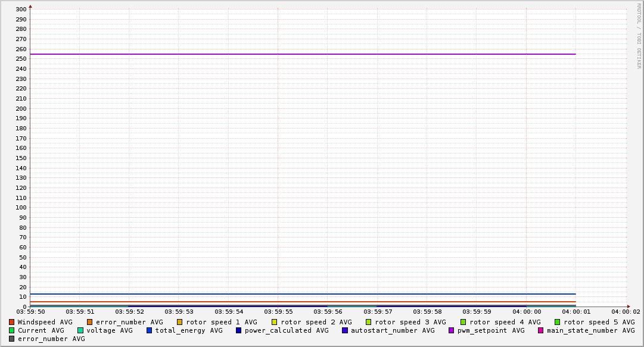The image size is (644, 347).
Task: Select the rotor speed 1 AVG color box
Action: (179, 322)
